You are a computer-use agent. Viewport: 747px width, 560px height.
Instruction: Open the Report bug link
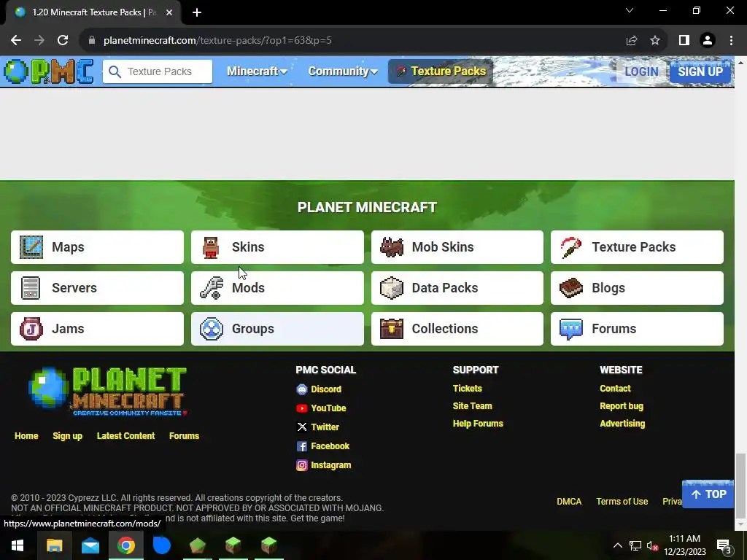pyautogui.click(x=622, y=406)
